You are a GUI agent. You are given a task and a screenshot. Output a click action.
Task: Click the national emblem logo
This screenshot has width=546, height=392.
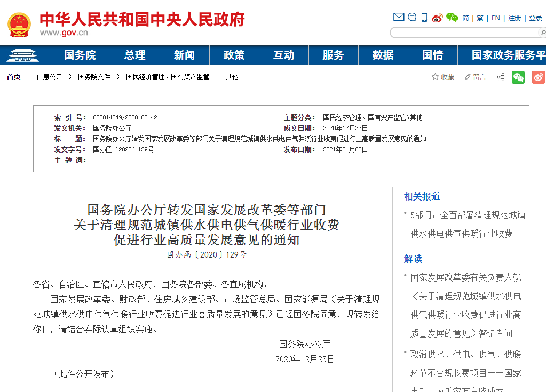click(x=19, y=25)
